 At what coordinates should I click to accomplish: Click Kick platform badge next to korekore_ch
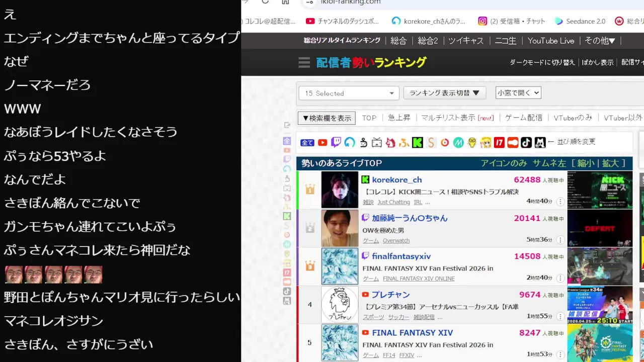pos(366,179)
